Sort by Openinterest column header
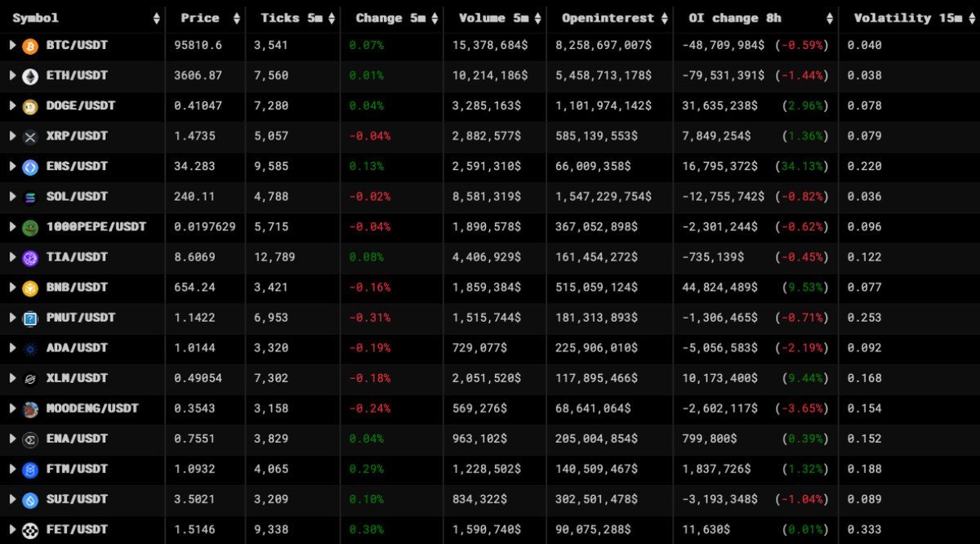Screen dimensions: 980x544 click(x=608, y=17)
